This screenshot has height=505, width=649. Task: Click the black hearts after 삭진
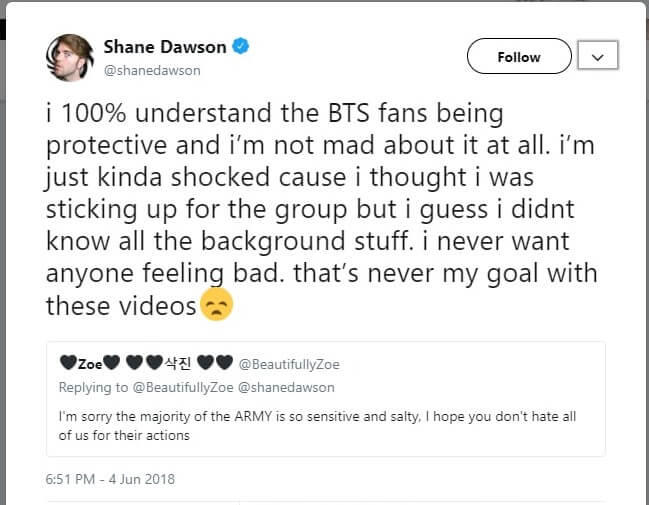tap(215, 364)
